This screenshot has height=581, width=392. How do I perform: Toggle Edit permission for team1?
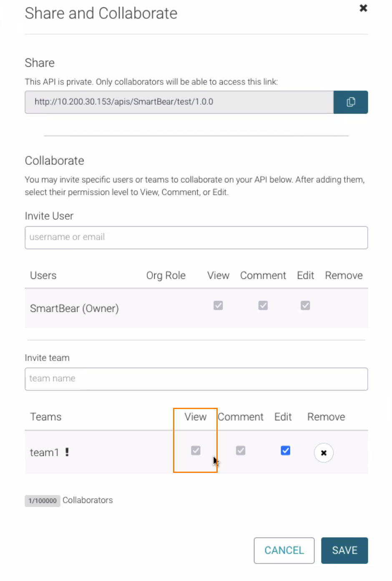point(285,451)
